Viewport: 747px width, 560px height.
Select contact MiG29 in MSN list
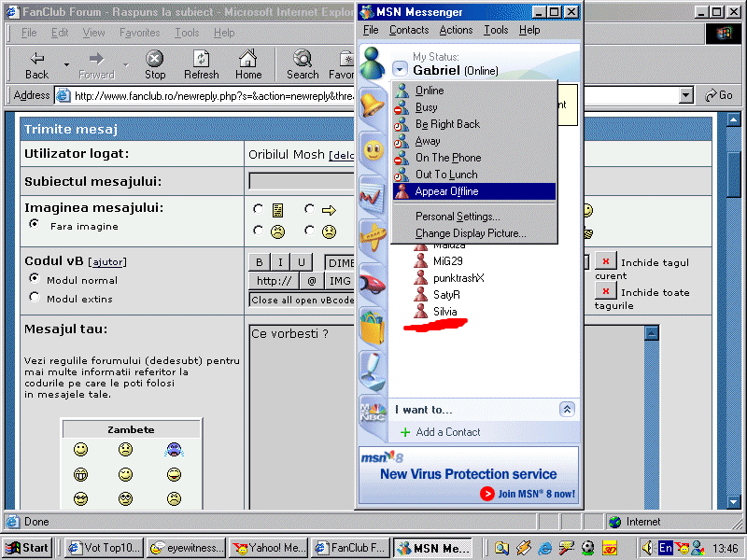438,261
